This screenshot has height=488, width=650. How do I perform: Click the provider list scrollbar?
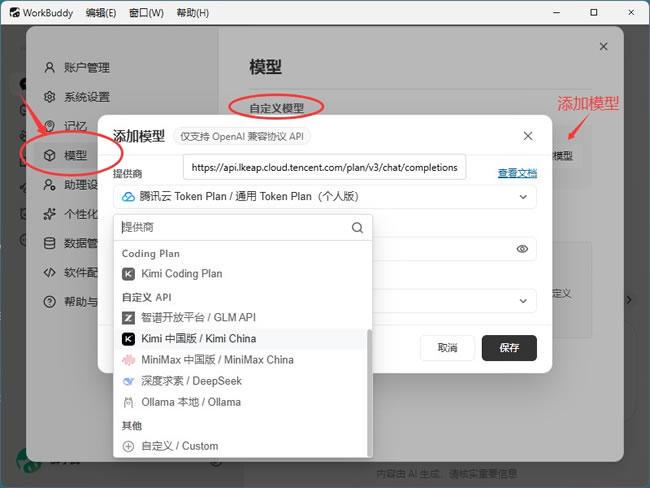(x=369, y=393)
